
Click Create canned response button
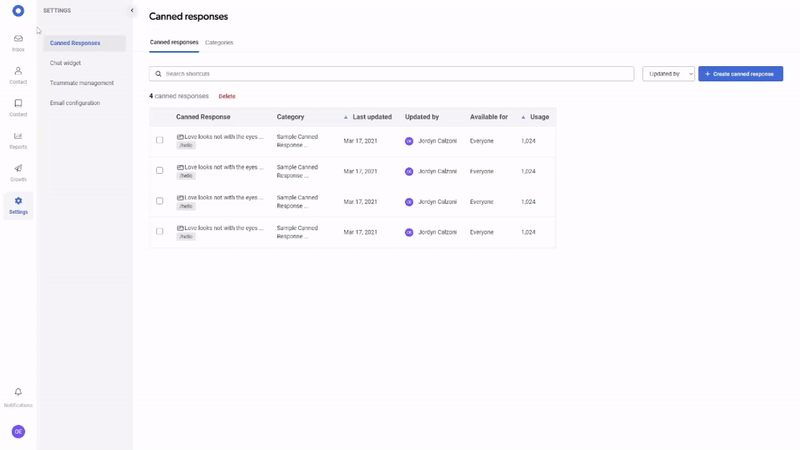click(740, 74)
